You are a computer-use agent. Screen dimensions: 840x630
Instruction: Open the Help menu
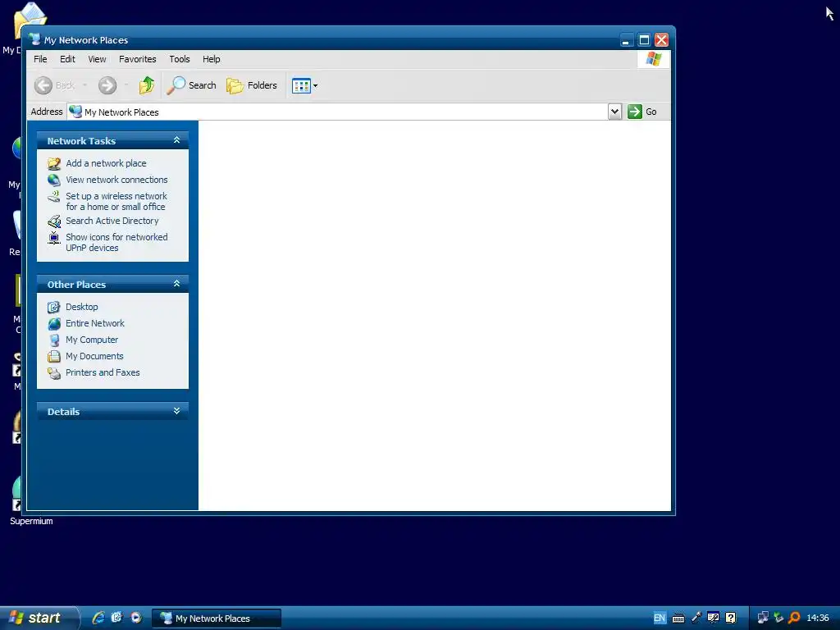click(x=211, y=59)
